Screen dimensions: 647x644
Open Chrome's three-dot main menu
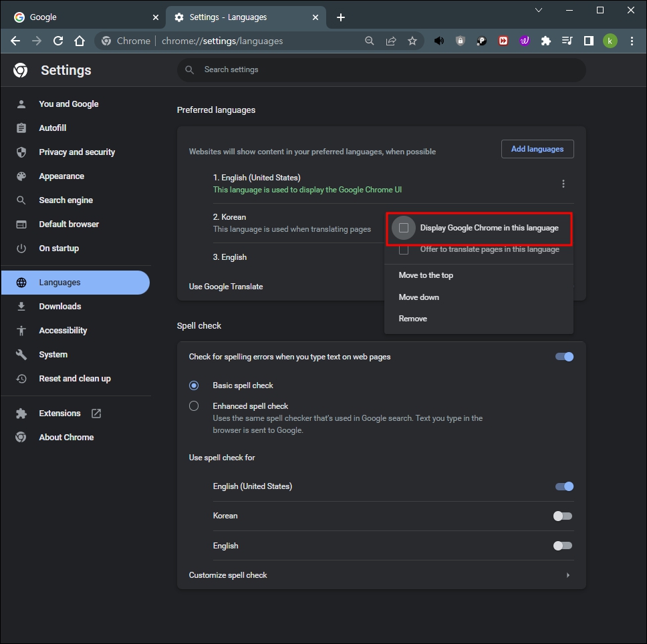(x=632, y=41)
